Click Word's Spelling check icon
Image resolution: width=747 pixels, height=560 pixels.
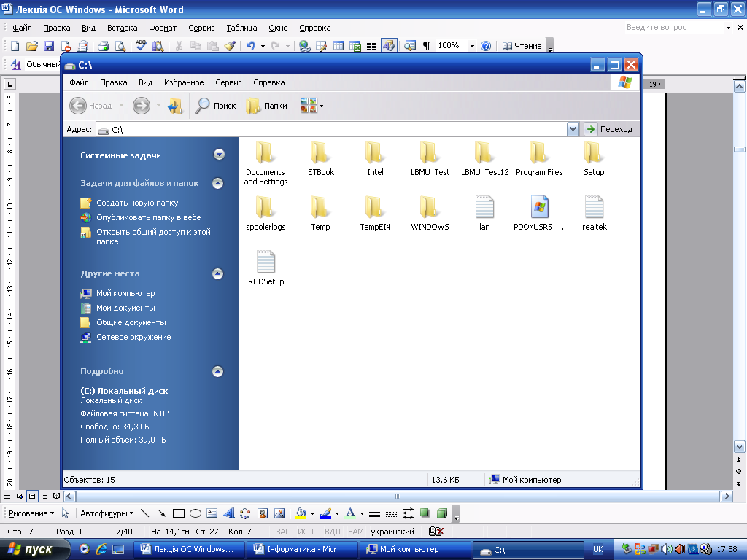pos(141,46)
